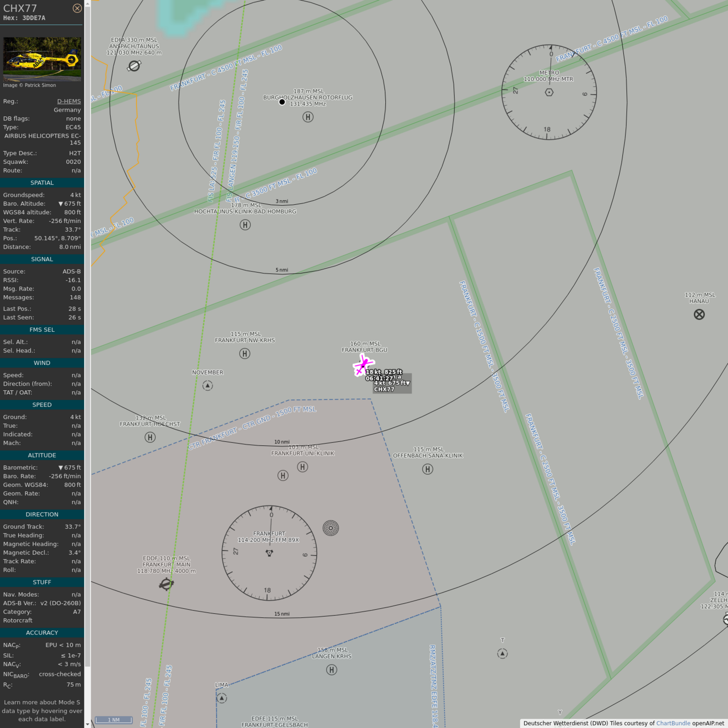The image size is (728, 728).
Task: Click the Frankfurt Main EDDF airport icon
Action: tap(166, 584)
